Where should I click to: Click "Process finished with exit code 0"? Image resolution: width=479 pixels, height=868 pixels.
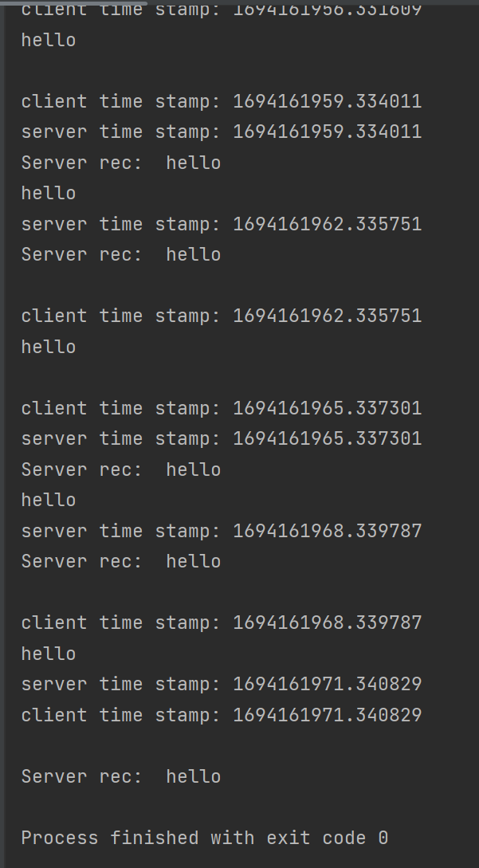click(204, 838)
